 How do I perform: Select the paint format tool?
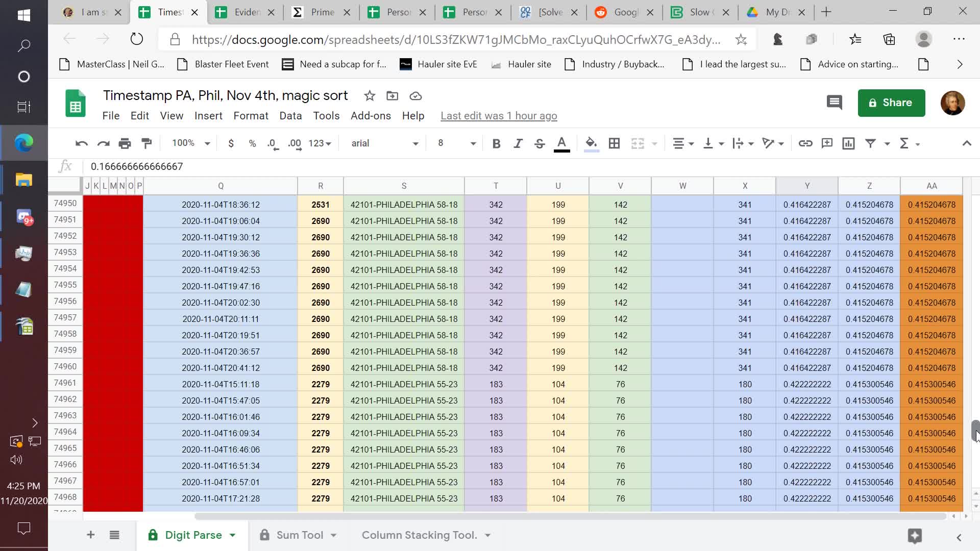coord(146,143)
